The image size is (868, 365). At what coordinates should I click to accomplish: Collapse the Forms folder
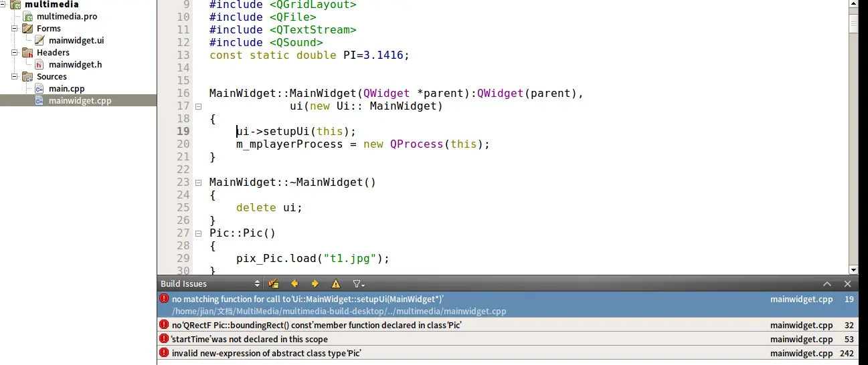point(15,29)
